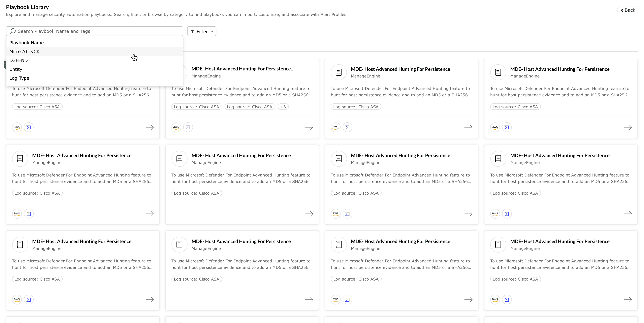Click the description text on the second row, fourth card
The height and width of the screenshot is (323, 644).
(x=560, y=178)
